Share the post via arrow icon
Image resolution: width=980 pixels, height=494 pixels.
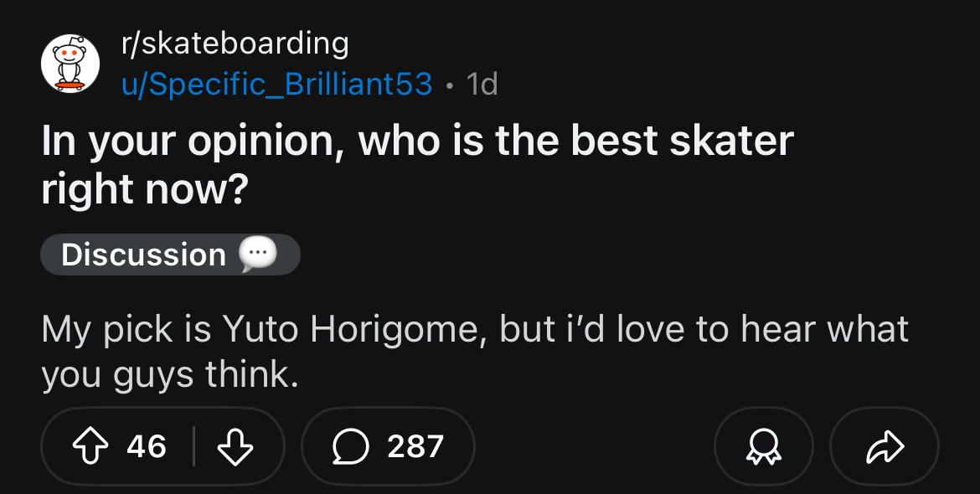point(884,446)
